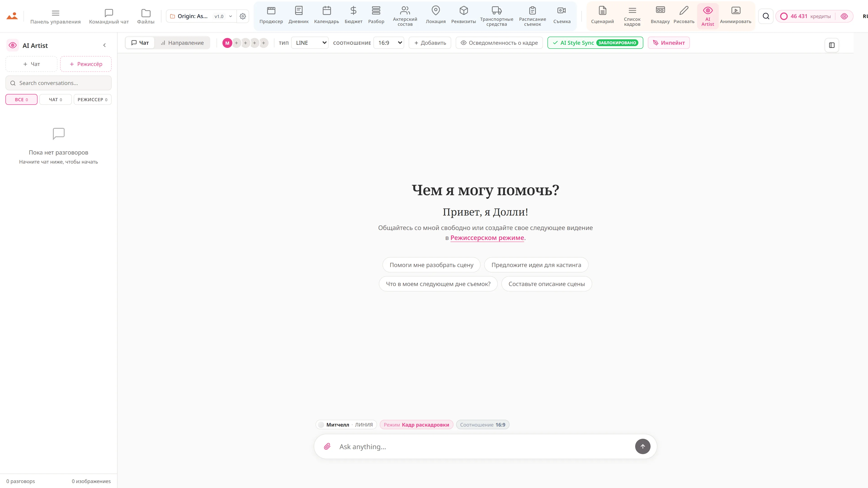Open the Транспортные средства vehicles module

[496, 16]
